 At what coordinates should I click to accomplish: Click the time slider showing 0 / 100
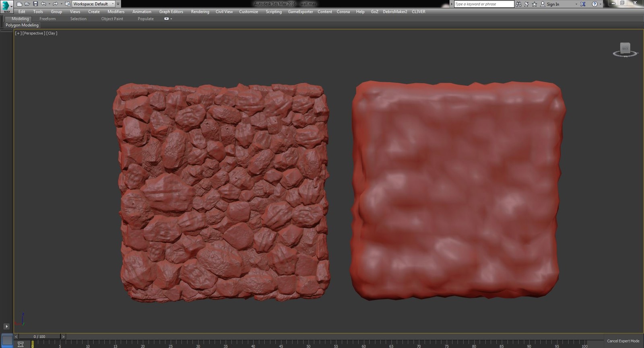tap(39, 336)
